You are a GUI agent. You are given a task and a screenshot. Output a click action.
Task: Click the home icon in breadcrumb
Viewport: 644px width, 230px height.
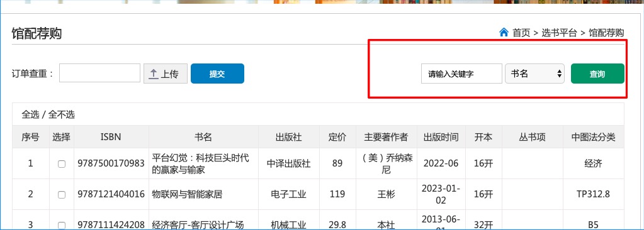point(504,32)
